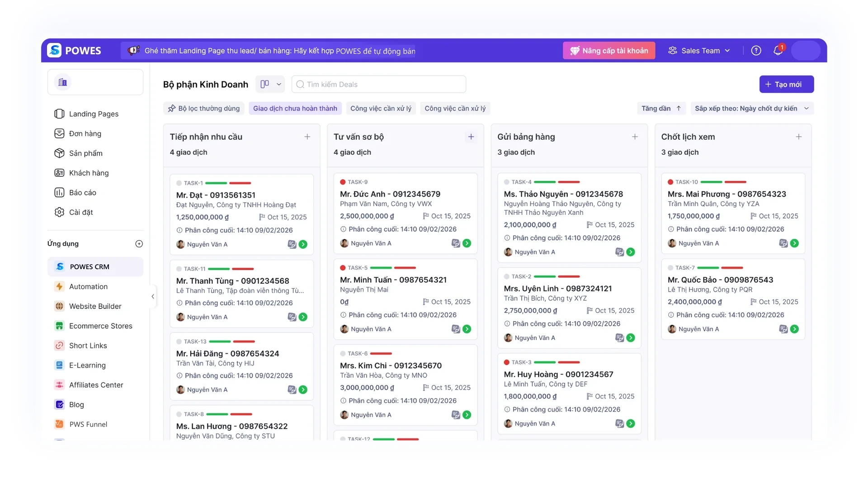
Task: Click the Tăng dần ascending sort toggle
Action: tap(661, 109)
